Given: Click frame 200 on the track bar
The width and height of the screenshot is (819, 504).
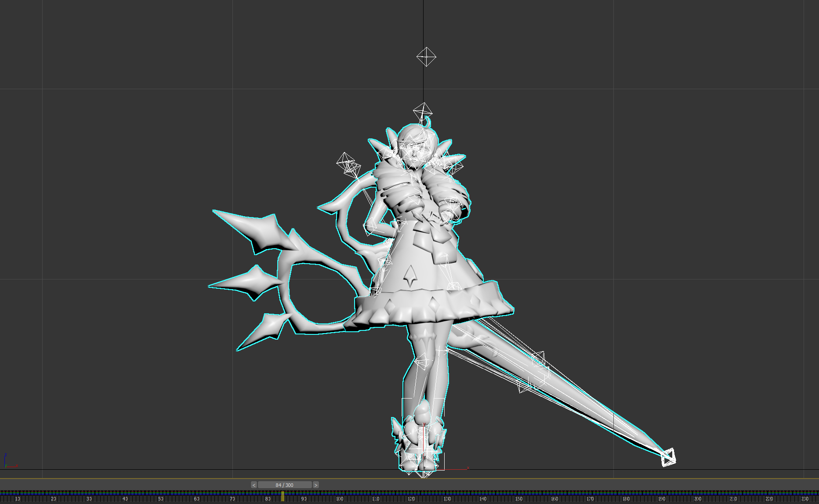Looking at the screenshot, I should [697, 499].
